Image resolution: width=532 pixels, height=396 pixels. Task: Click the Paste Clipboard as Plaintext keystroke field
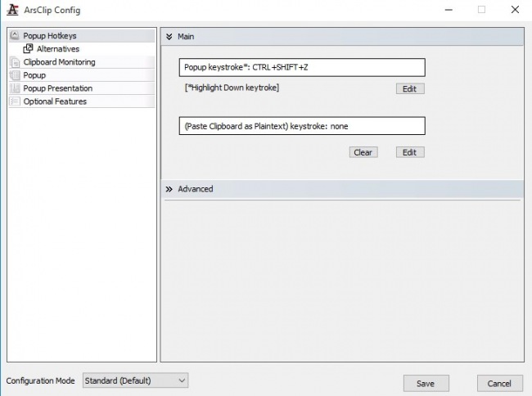(x=302, y=126)
